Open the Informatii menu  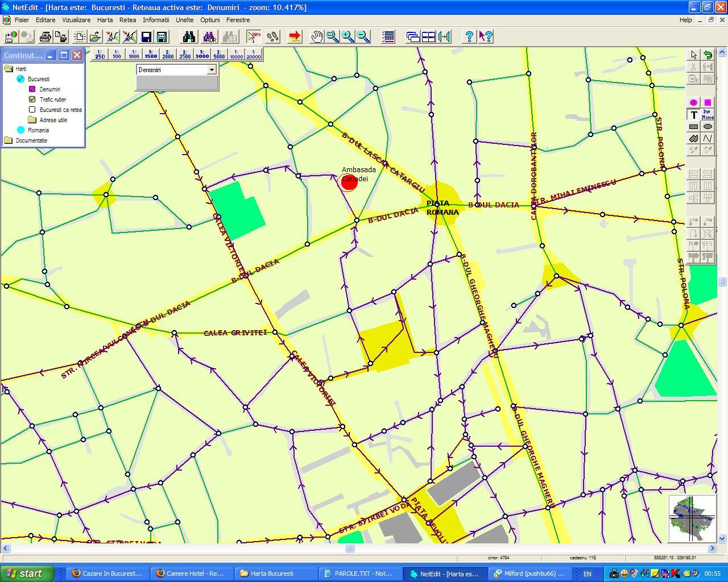point(156,20)
